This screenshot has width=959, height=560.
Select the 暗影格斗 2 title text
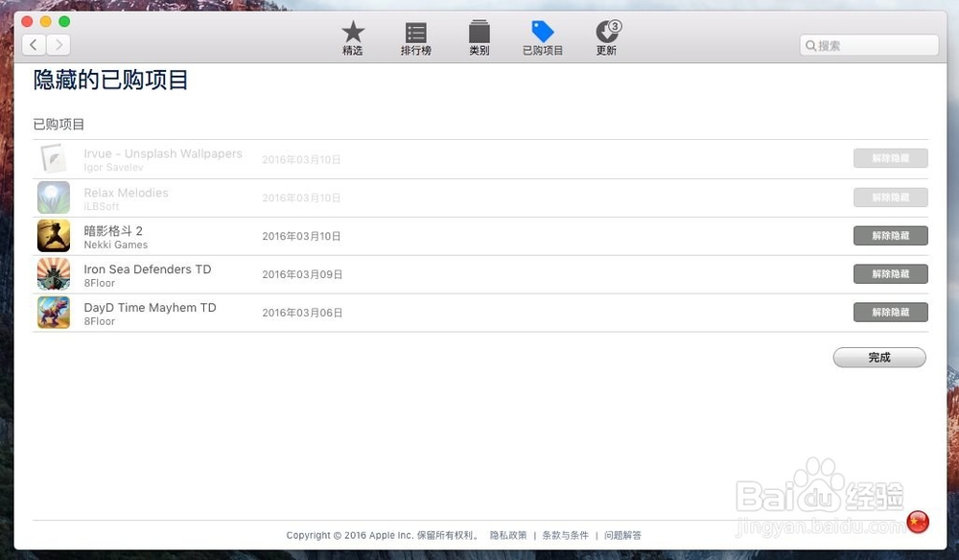(113, 230)
